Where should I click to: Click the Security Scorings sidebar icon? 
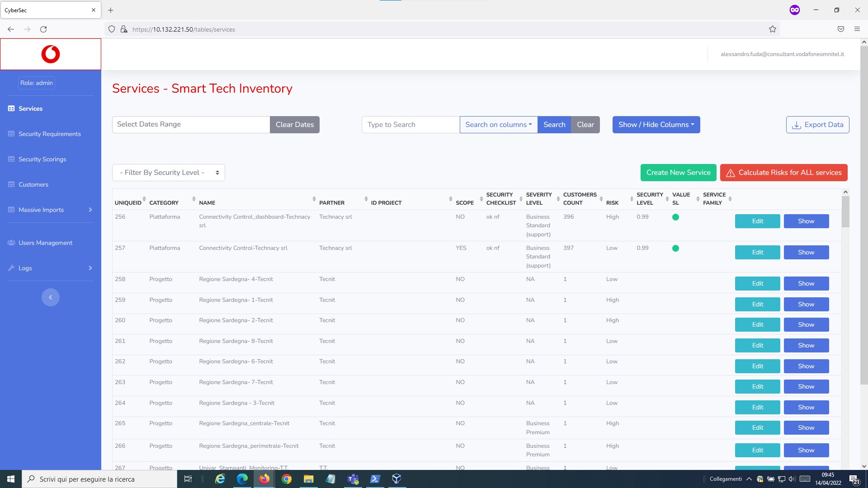point(11,159)
